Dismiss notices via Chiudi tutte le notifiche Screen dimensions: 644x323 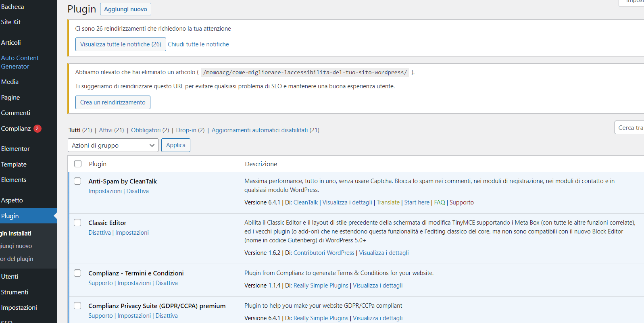[x=198, y=44]
